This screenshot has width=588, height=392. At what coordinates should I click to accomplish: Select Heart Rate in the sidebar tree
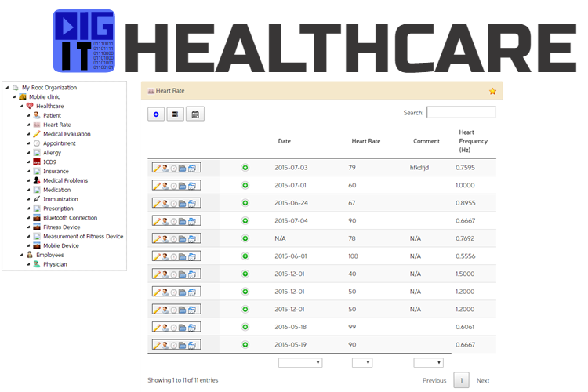pyautogui.click(x=56, y=125)
